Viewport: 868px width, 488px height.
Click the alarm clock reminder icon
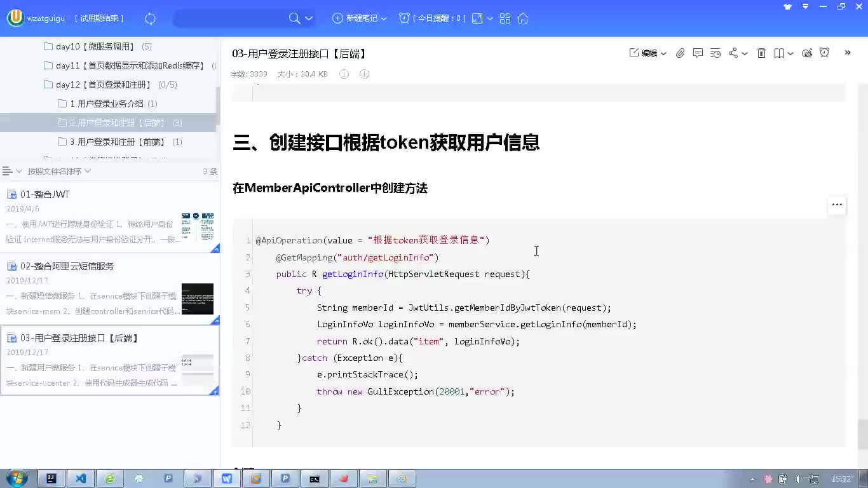coord(825,53)
